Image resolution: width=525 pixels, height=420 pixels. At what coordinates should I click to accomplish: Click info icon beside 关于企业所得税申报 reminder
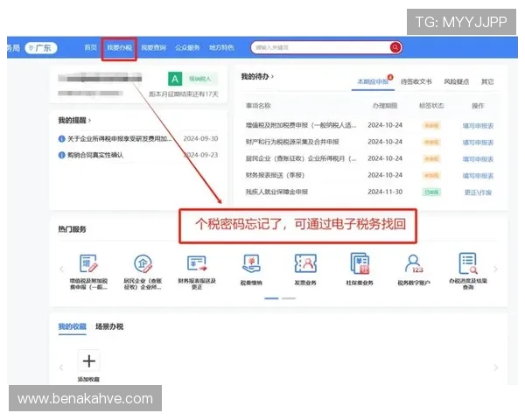61,138
